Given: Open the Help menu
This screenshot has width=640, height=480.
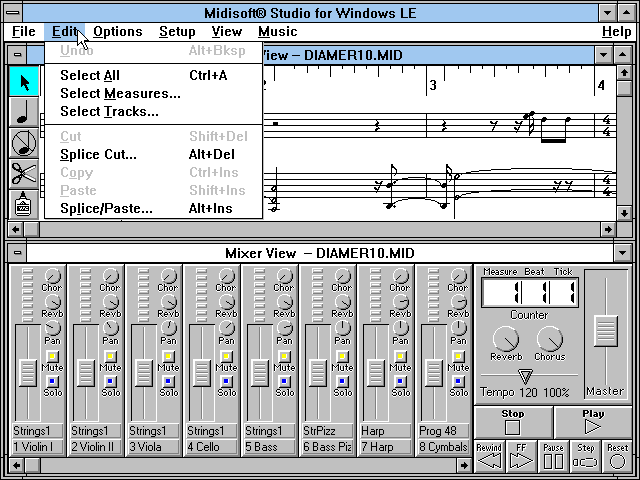Looking at the screenshot, I should pyautogui.click(x=616, y=31).
